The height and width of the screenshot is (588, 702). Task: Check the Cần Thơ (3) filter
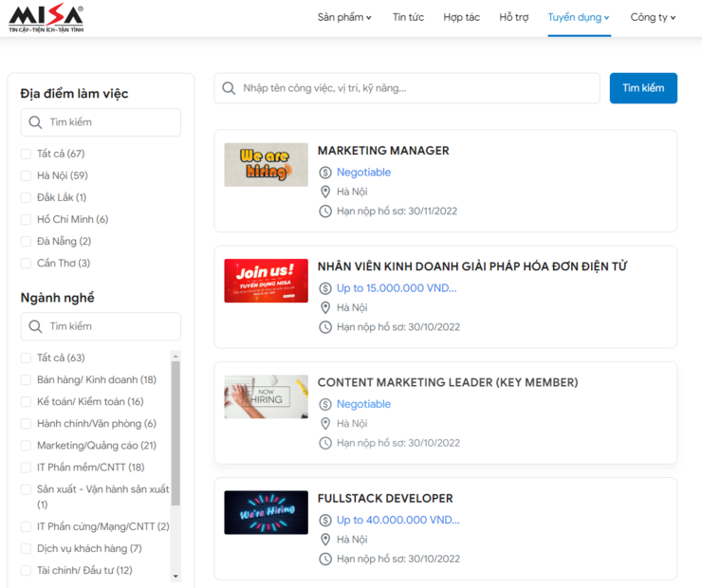(26, 263)
